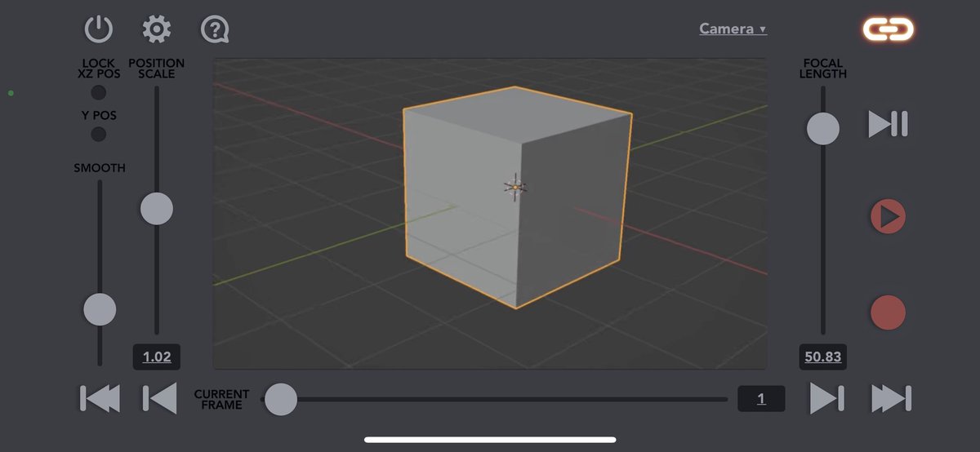The width and height of the screenshot is (980, 452).
Task: Toggle the glowing link connection icon
Action: tap(889, 29)
